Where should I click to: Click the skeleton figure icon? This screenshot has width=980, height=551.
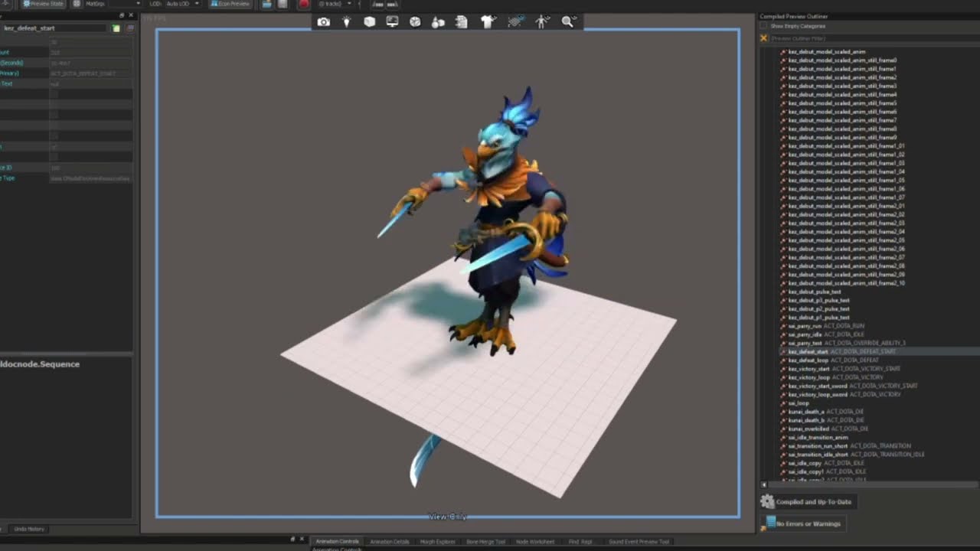tap(542, 22)
